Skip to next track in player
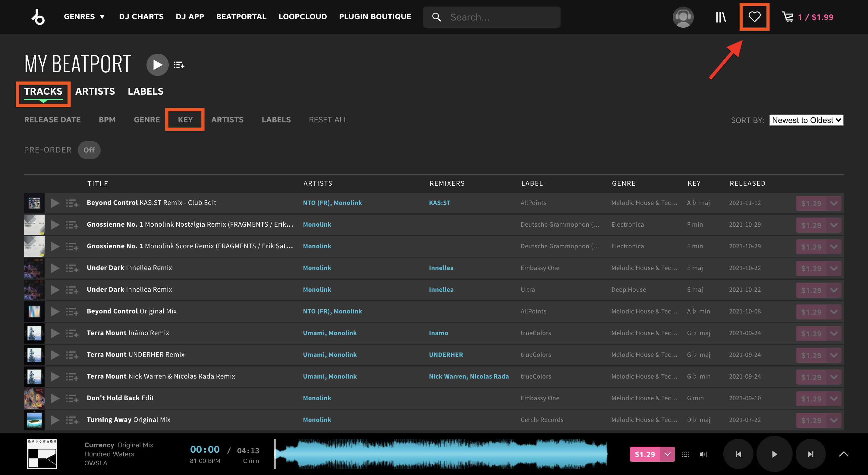The width and height of the screenshot is (868, 475). [810, 454]
